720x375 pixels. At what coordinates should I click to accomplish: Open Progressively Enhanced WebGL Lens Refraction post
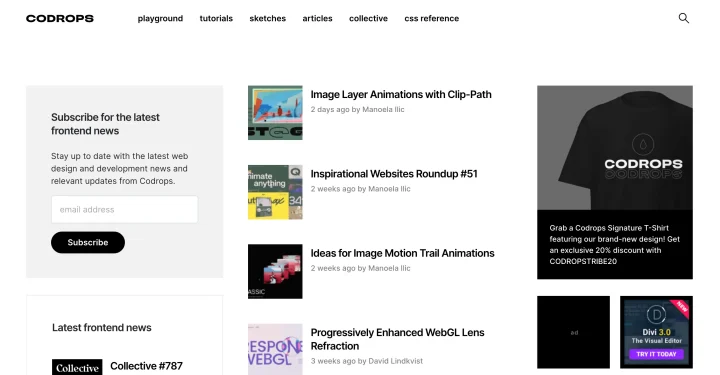tap(397, 339)
